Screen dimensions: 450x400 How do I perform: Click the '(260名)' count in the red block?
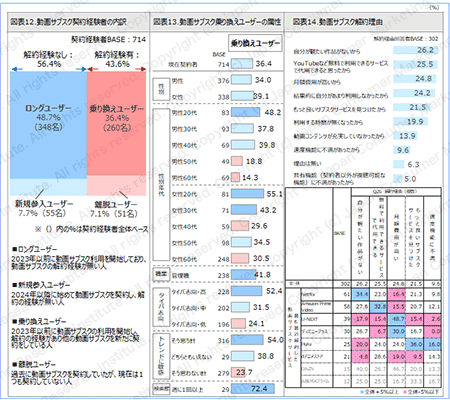pos(117,127)
